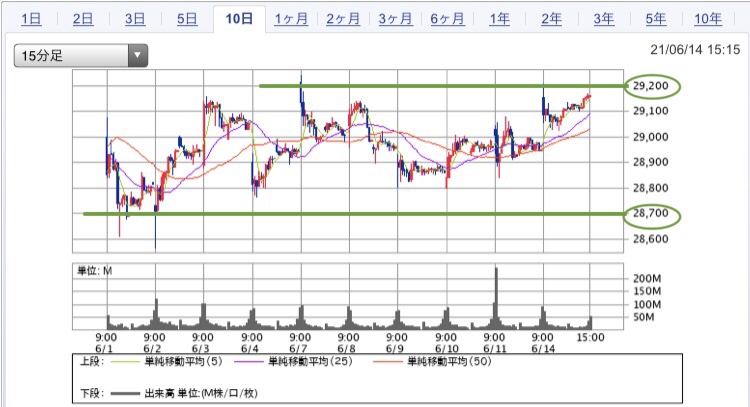Image resolution: width=750 pixels, height=407 pixels.
Task: Click the 150M volume axis label
Action: point(647,291)
